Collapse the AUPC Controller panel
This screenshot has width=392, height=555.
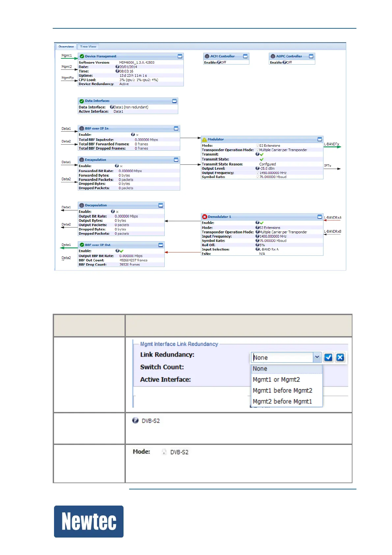[311, 56]
